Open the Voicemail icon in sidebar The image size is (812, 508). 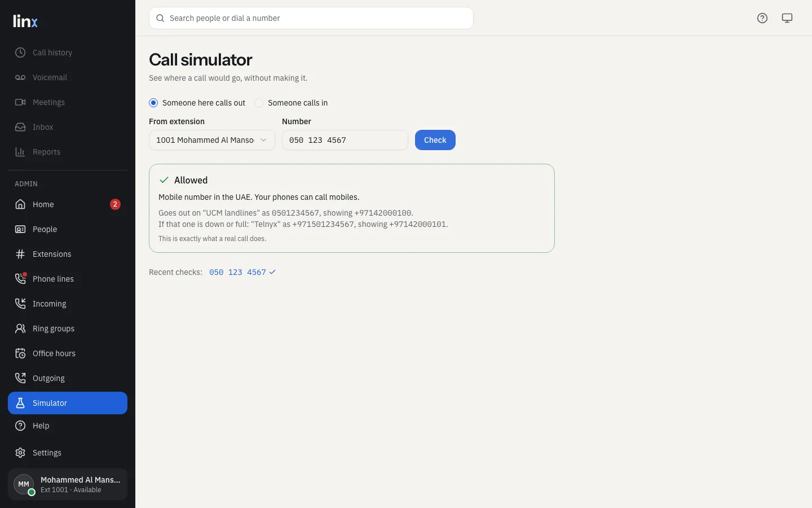tap(20, 77)
